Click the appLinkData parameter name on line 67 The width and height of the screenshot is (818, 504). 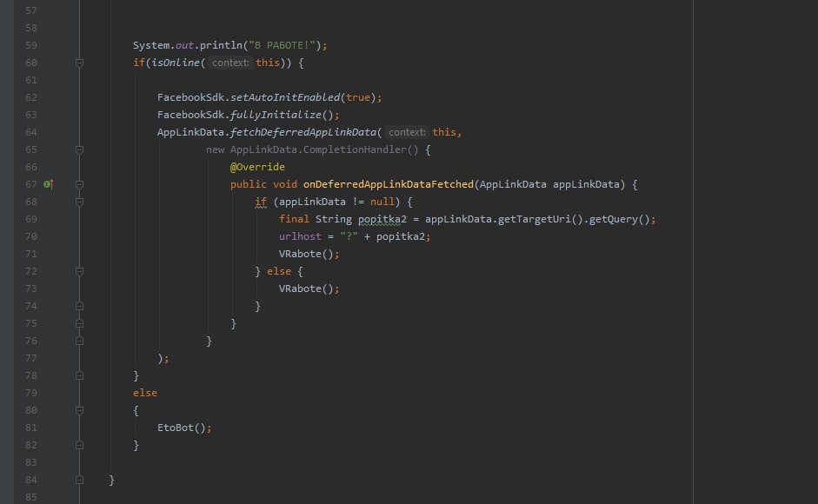[x=586, y=184]
